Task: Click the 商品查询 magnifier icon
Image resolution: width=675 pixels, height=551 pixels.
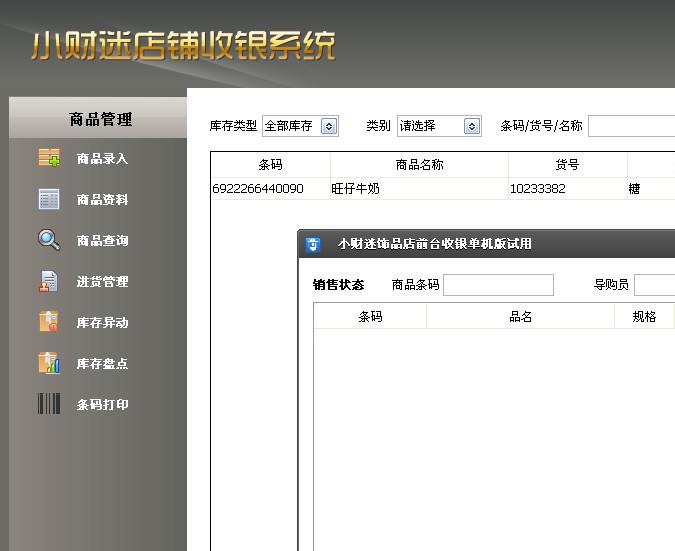Action: (x=49, y=240)
